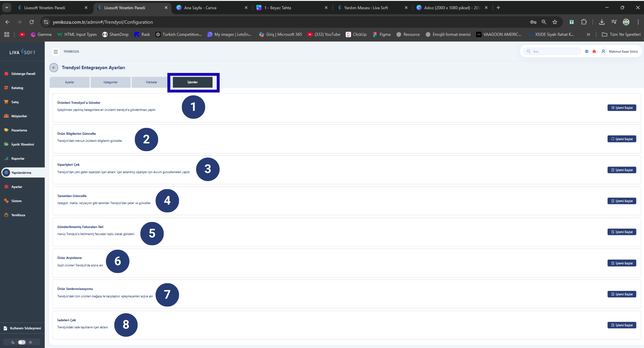Open Gösterge Paneli in the sidebar
Screen dimensions: 644x348
coord(23,74)
